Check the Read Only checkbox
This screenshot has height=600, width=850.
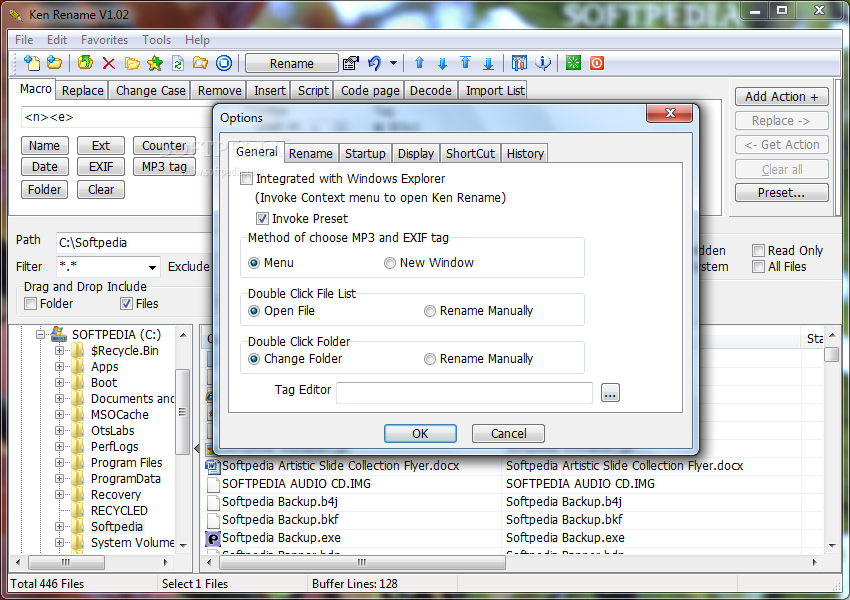(758, 250)
